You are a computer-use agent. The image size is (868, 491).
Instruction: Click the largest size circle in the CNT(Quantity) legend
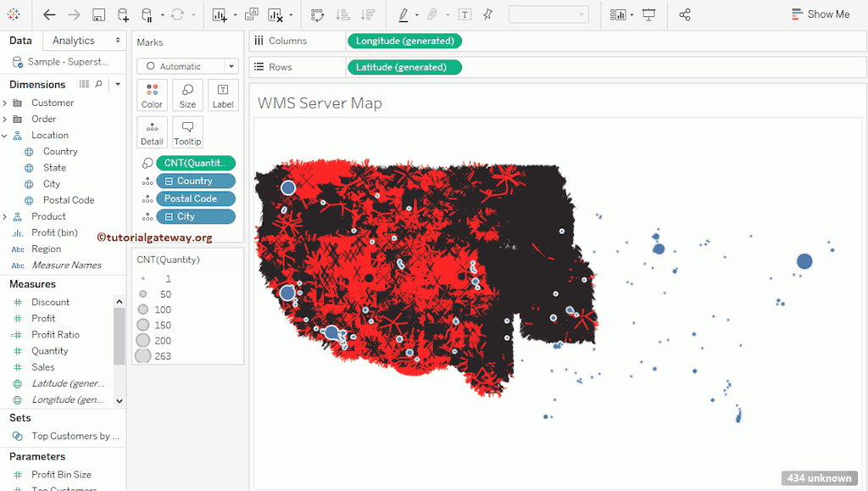(x=142, y=355)
